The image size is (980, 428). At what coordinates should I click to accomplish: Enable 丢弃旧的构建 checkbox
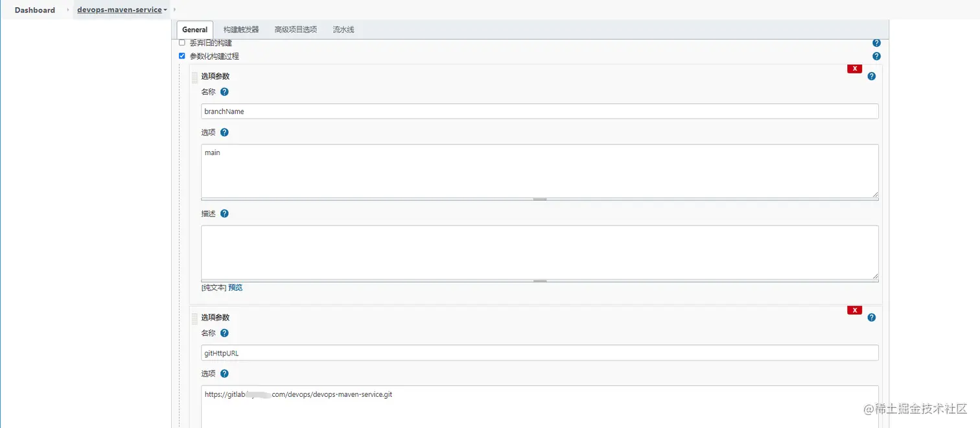click(182, 42)
